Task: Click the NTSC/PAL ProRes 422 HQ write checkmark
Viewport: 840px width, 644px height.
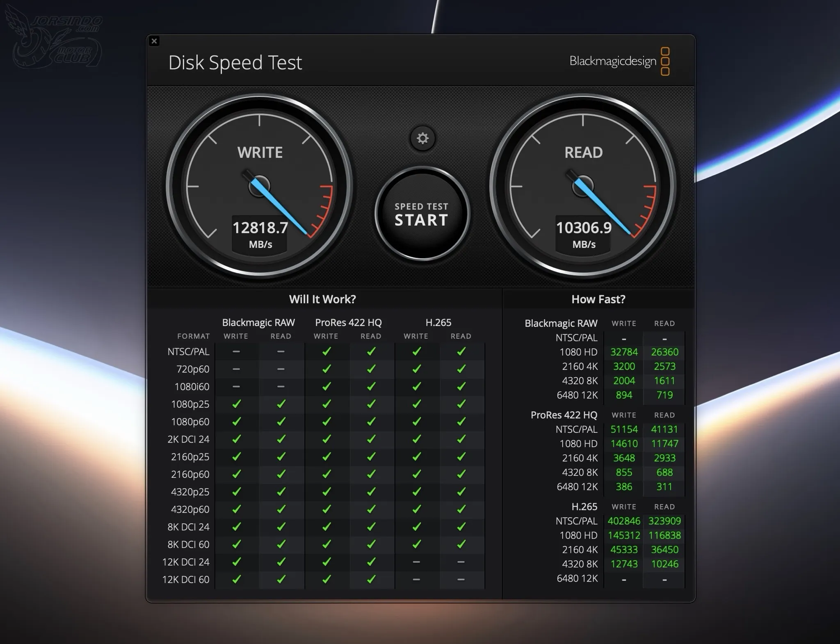Action: click(326, 352)
